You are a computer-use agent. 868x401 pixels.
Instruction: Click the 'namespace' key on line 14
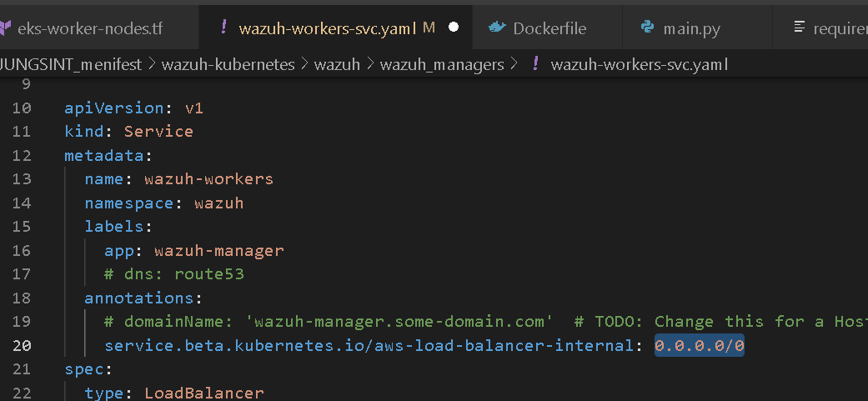[x=129, y=203]
